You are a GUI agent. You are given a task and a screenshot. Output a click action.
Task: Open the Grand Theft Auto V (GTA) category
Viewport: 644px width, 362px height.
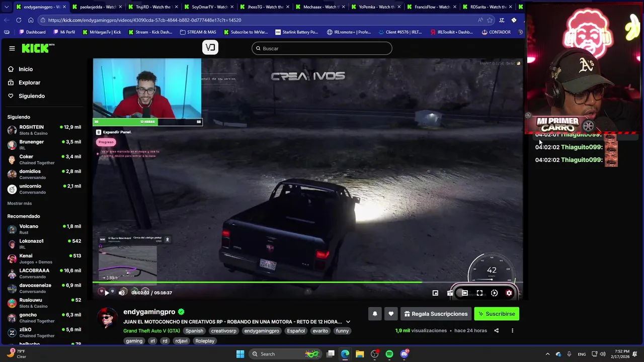[x=151, y=331]
